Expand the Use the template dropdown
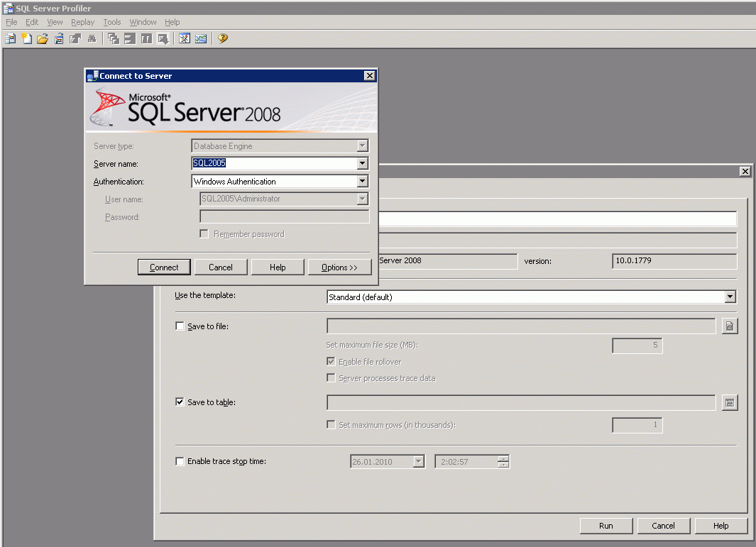Viewport: 756px width, 547px height. pyautogui.click(x=730, y=297)
